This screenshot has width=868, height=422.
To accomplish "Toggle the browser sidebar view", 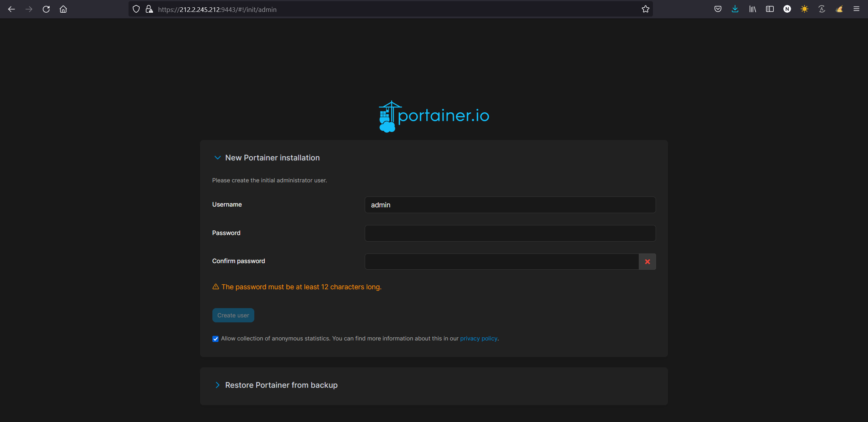I will (x=770, y=9).
